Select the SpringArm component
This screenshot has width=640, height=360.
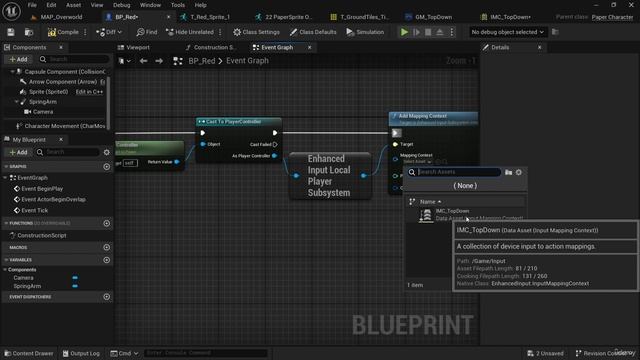point(42,102)
